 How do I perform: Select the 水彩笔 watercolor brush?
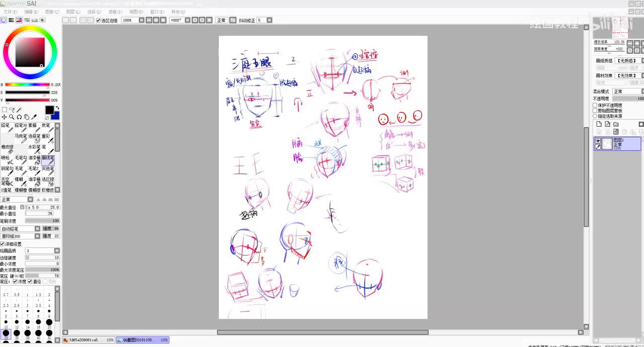tap(34, 150)
